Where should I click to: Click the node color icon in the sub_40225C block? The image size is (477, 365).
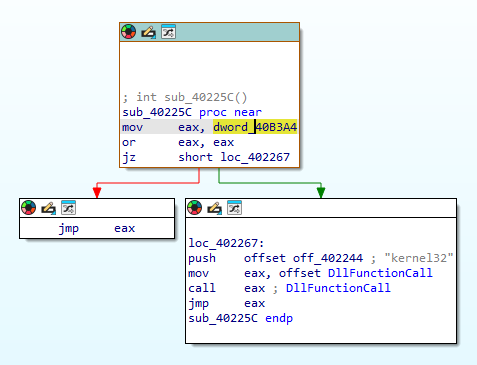point(128,32)
